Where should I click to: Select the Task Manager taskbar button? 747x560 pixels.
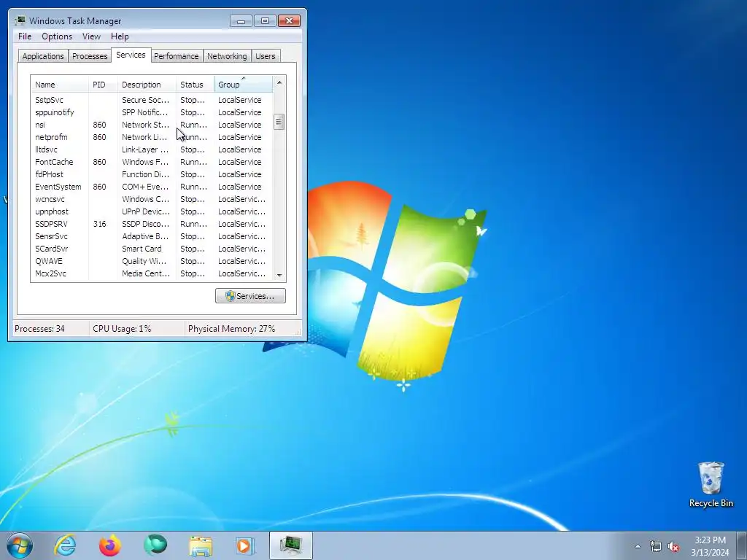[x=290, y=545]
